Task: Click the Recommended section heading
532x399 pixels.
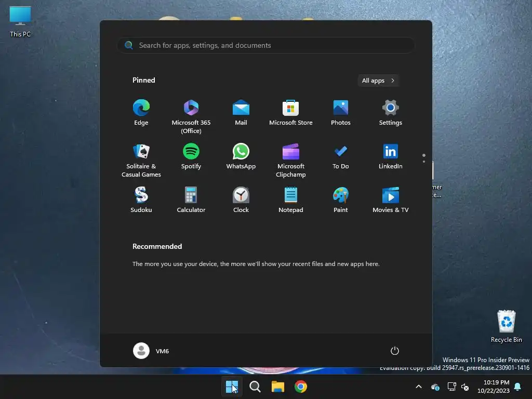Action: pyautogui.click(x=157, y=246)
